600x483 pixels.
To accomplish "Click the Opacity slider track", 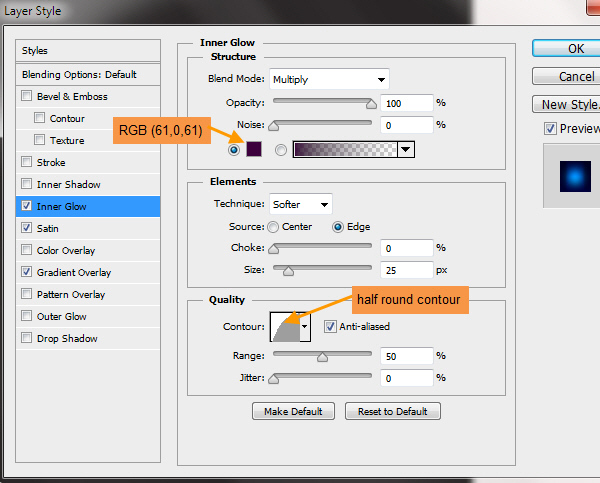I will (322, 102).
